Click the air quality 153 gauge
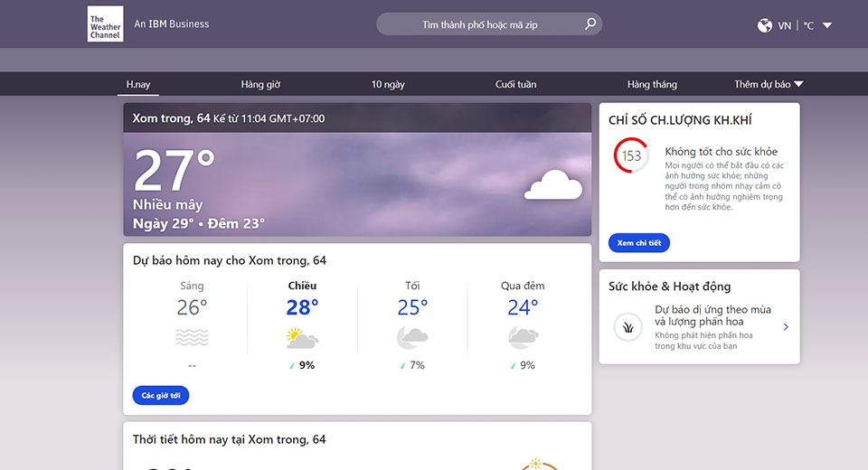Image resolution: width=868 pixels, height=470 pixels. coord(631,155)
